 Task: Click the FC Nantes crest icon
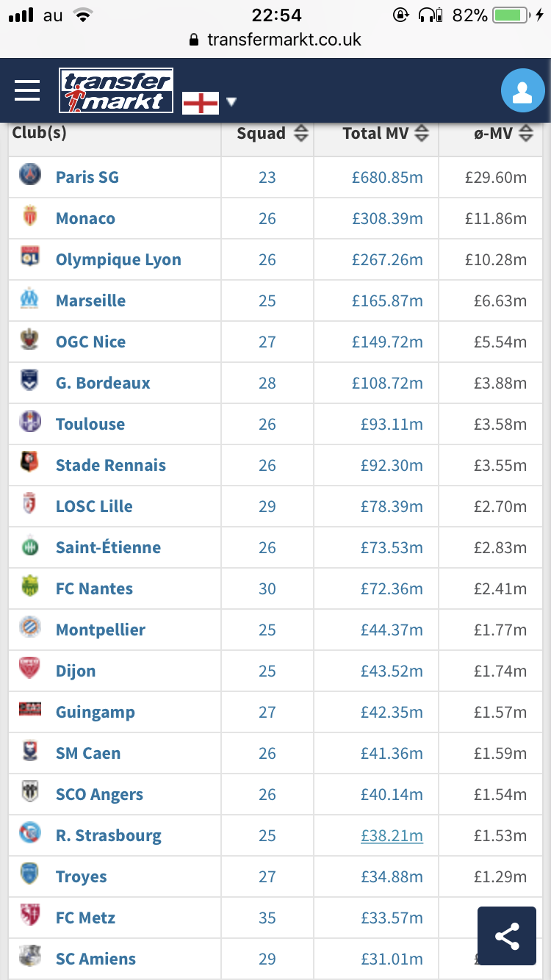[30, 588]
